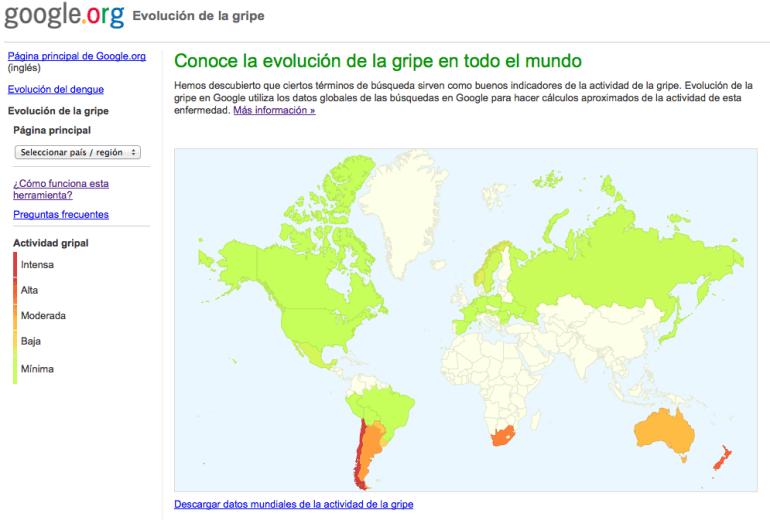770x520 pixels.
Task: Click the Moderada legend label
Action: click(43, 316)
